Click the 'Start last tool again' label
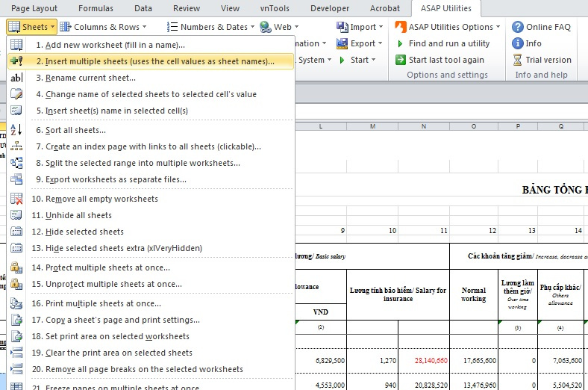The height and width of the screenshot is (390, 588). point(446,60)
